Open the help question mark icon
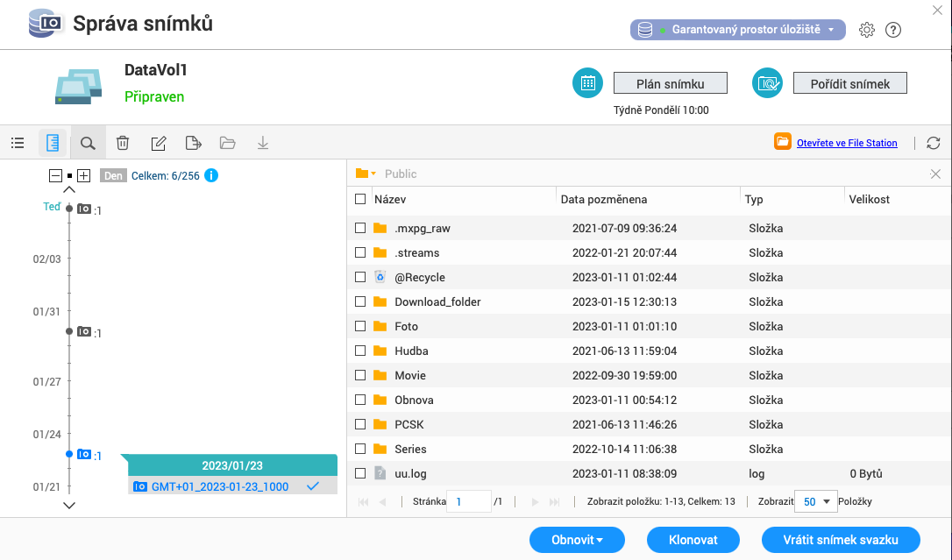952x560 pixels. [x=893, y=30]
